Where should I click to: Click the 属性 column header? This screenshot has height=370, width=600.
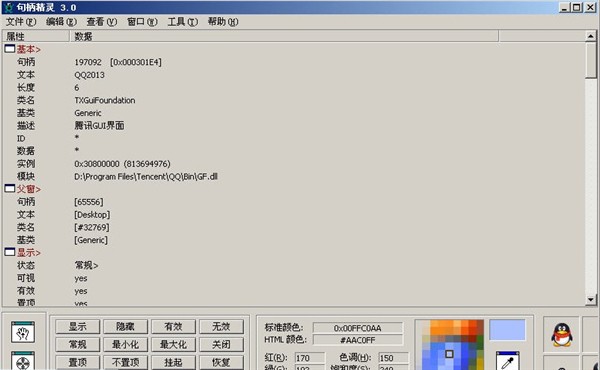pos(36,36)
